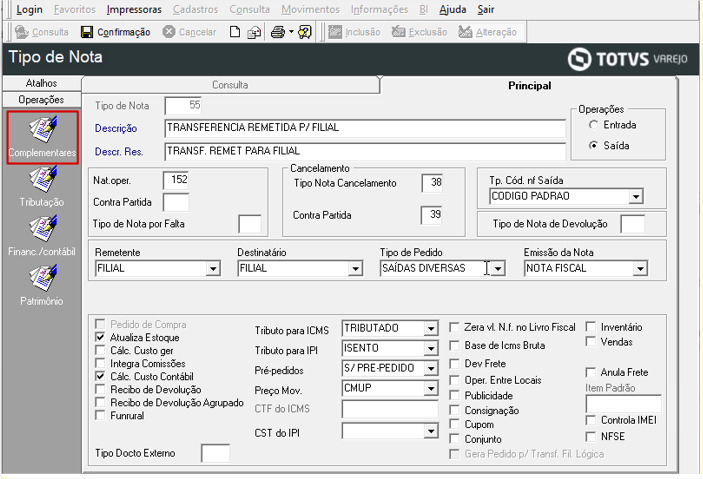This screenshot has height=479, width=703.
Task: Enable the Base de Icms Bruta checkbox
Action: 455,345
